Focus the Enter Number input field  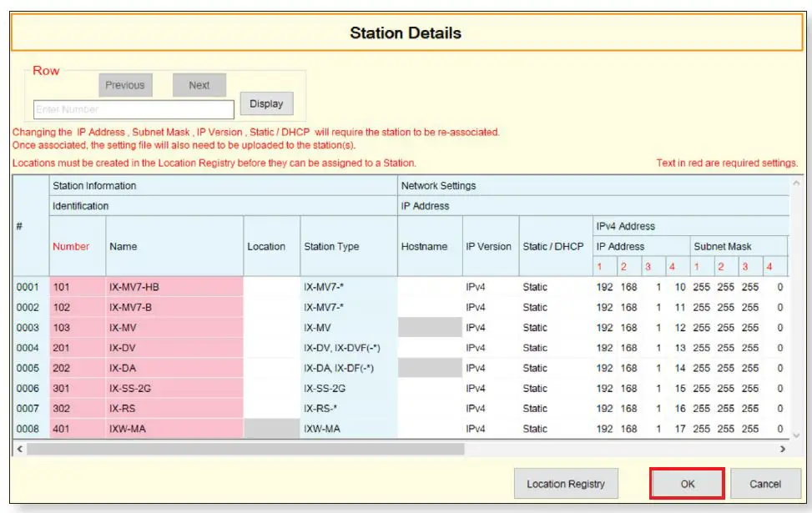[134, 109]
